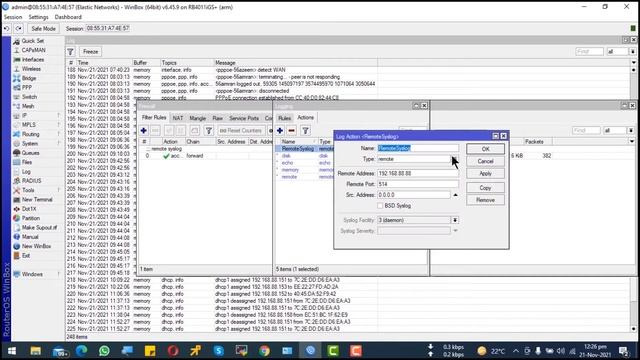
Task: Switch to Rules tab in Logging window
Action: (284, 118)
